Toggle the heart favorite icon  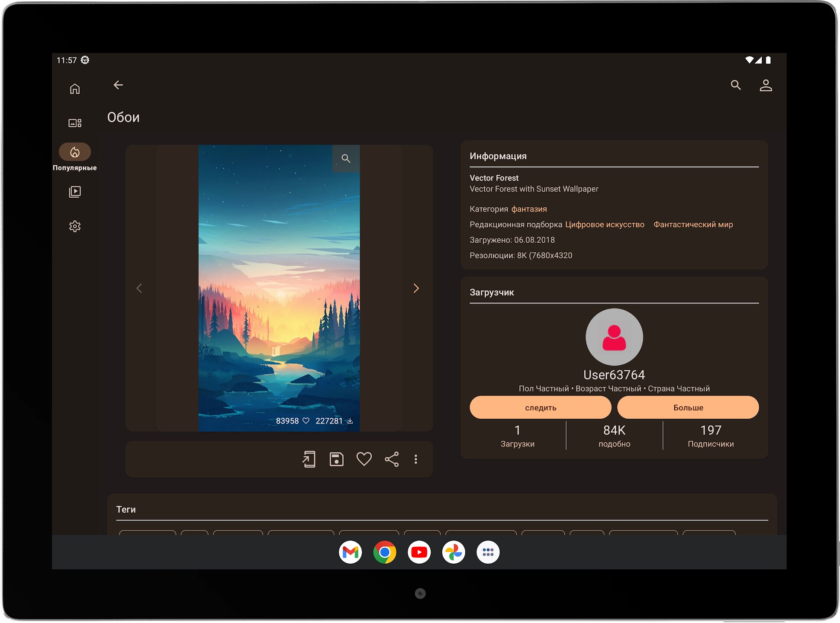tap(364, 459)
